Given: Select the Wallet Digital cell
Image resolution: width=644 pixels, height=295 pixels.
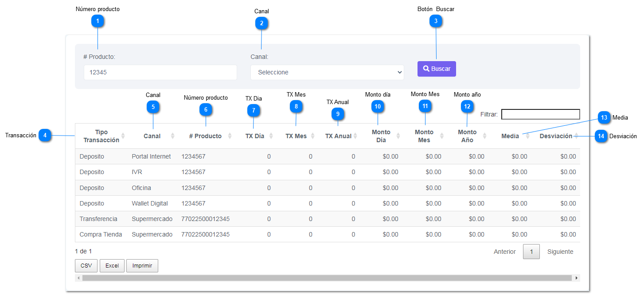Looking at the screenshot, I should point(150,203).
